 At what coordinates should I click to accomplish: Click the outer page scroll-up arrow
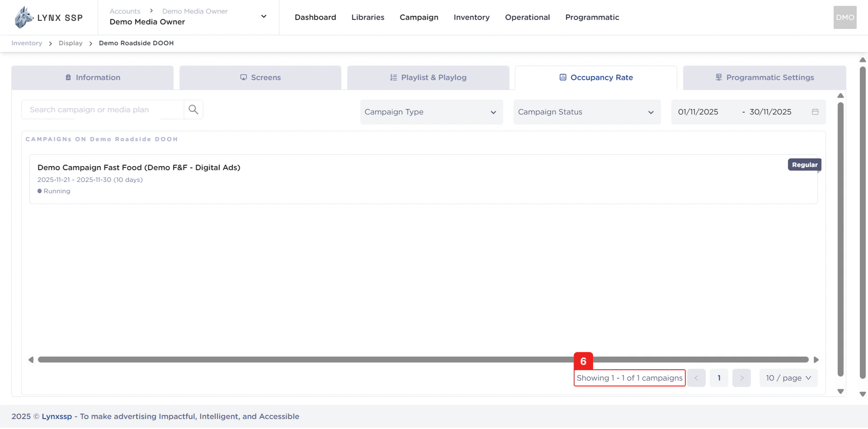(863, 60)
